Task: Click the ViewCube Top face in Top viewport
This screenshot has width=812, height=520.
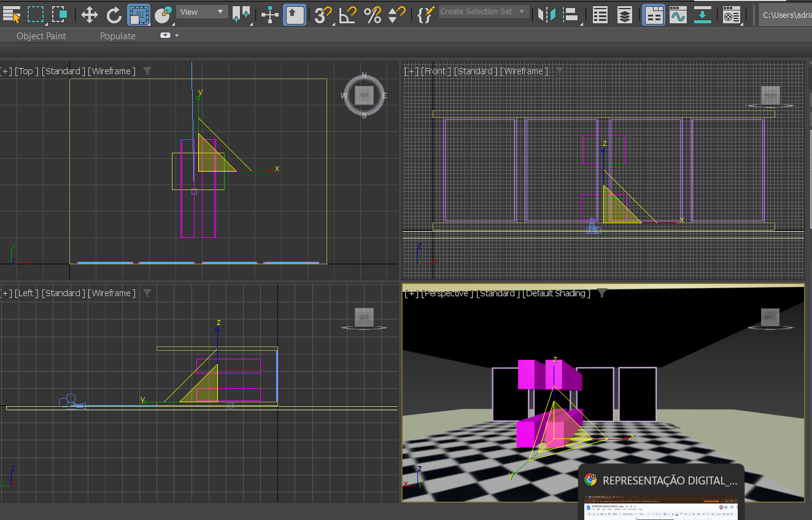Action: (364, 96)
